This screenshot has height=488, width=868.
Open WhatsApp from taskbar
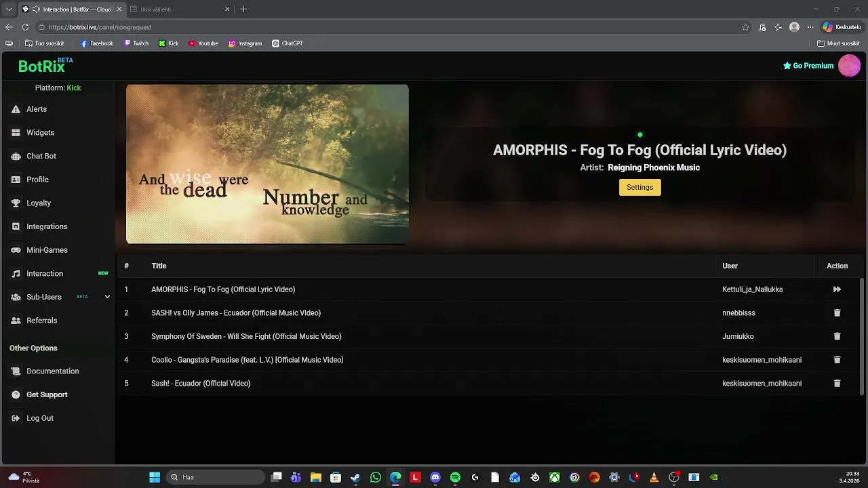coord(376,477)
